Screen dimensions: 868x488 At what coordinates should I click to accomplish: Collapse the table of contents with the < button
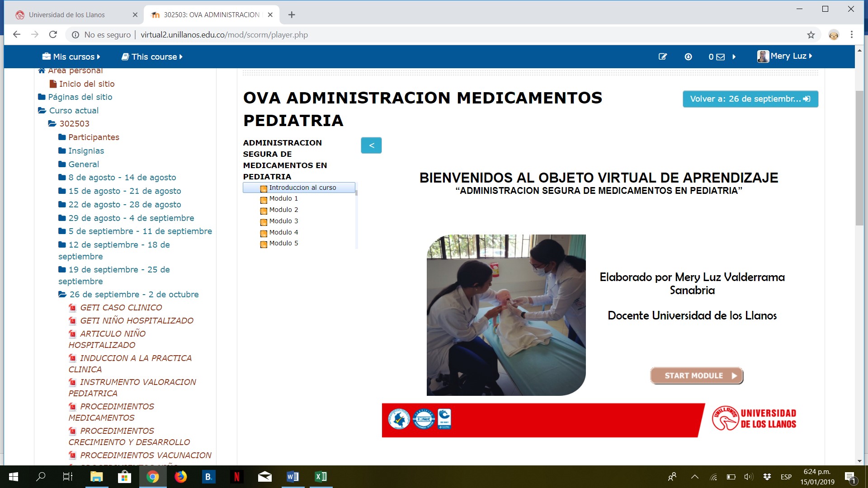point(371,145)
